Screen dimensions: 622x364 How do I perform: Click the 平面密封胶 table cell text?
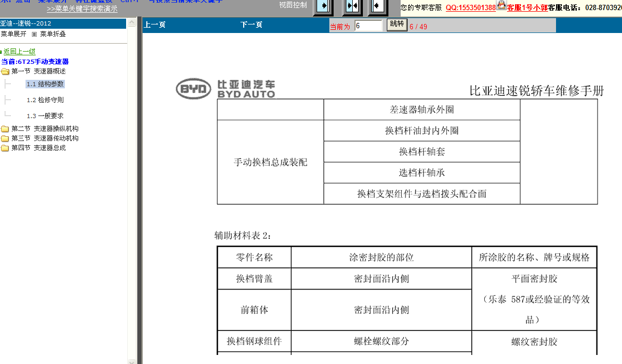point(534,279)
